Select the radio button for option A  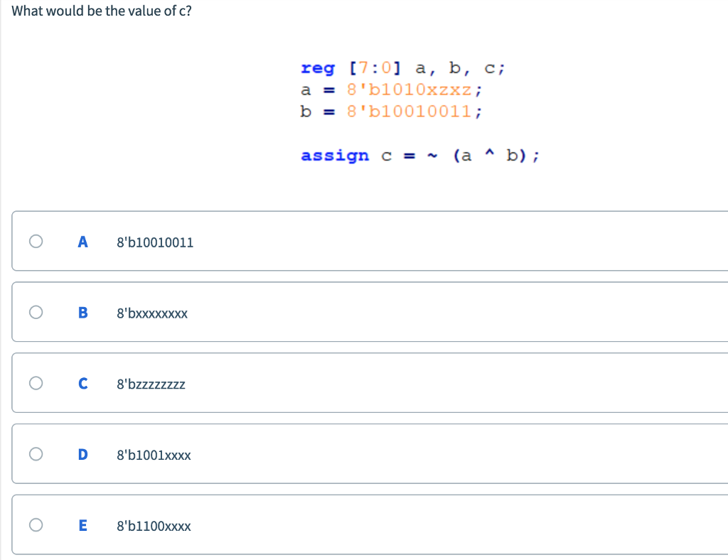point(36,242)
